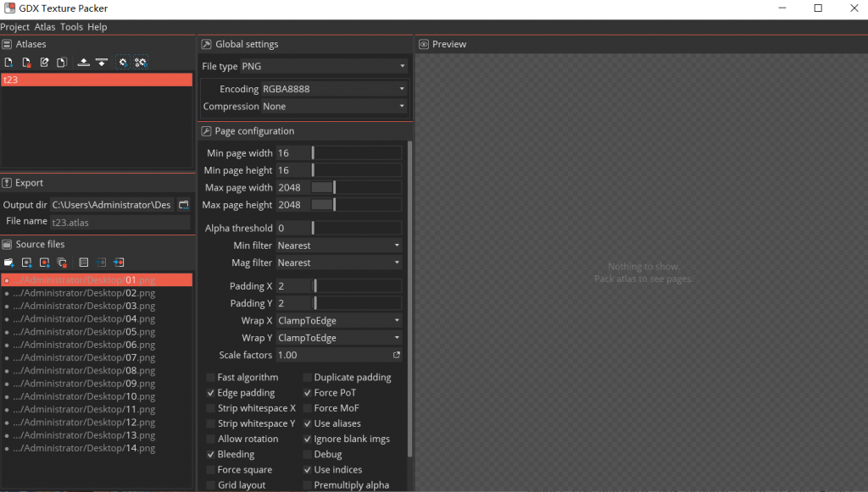The width and height of the screenshot is (868, 492).
Task: Click the rename atlas pencil icon
Action: (44, 63)
